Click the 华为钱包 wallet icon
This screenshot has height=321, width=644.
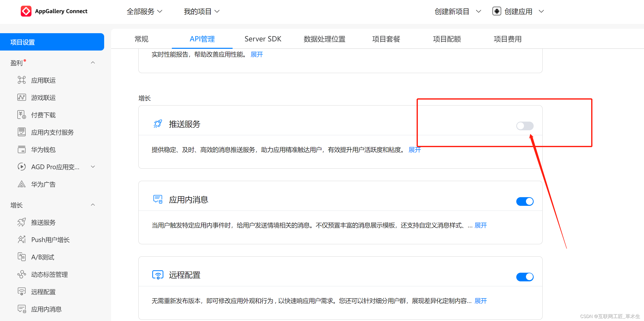click(x=22, y=150)
